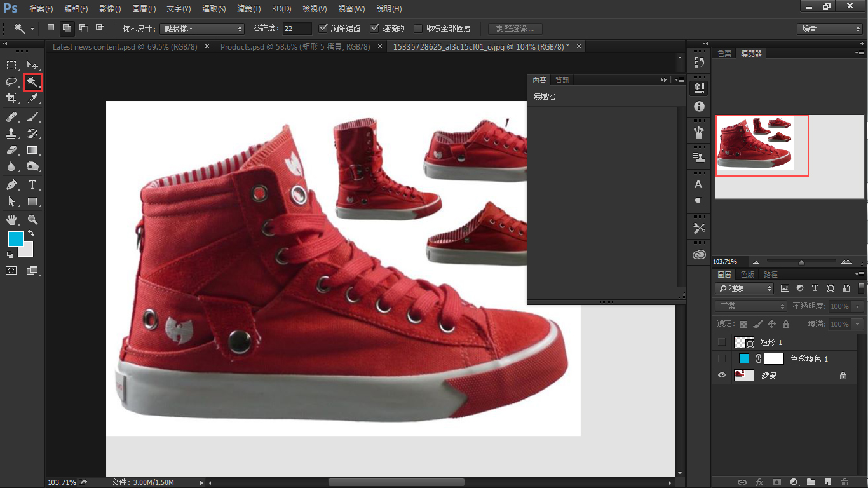Select the Clone Stamp tool
The height and width of the screenshot is (488, 868).
click(11, 133)
